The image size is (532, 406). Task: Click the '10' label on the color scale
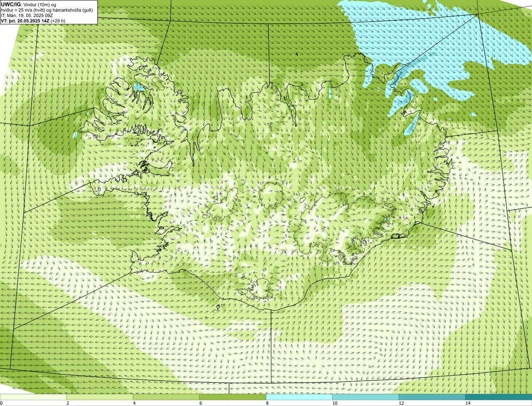[335, 403]
